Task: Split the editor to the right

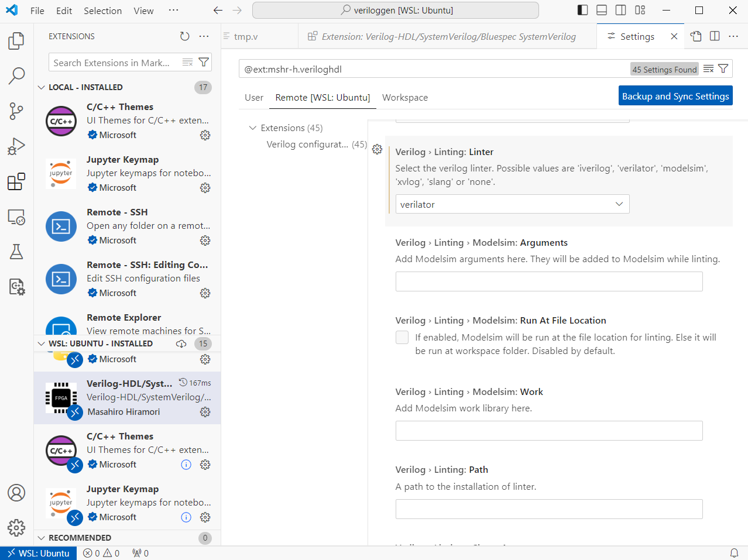Action: (715, 36)
